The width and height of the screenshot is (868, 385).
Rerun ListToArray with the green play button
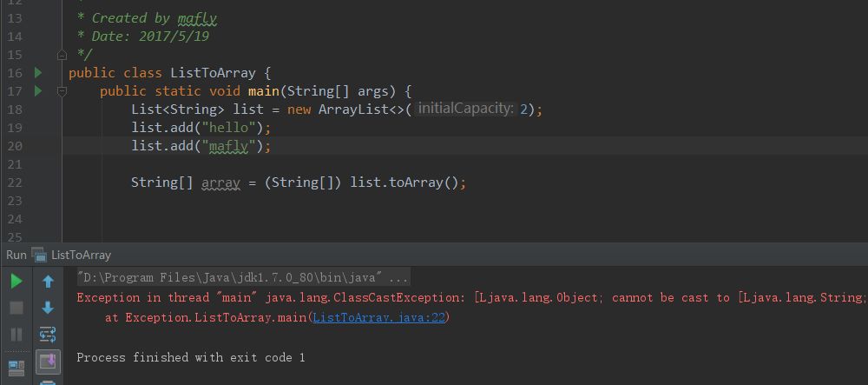[x=16, y=281]
